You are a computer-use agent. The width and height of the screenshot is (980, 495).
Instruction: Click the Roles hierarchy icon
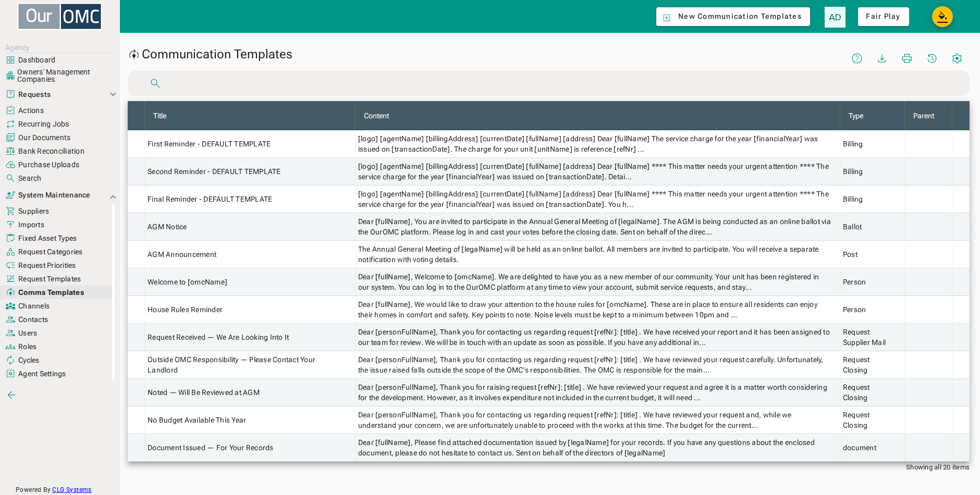(x=10, y=346)
